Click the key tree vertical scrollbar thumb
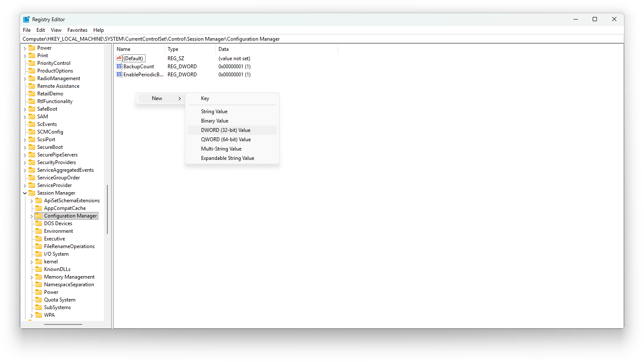This screenshot has height=363, width=644. coord(107,209)
